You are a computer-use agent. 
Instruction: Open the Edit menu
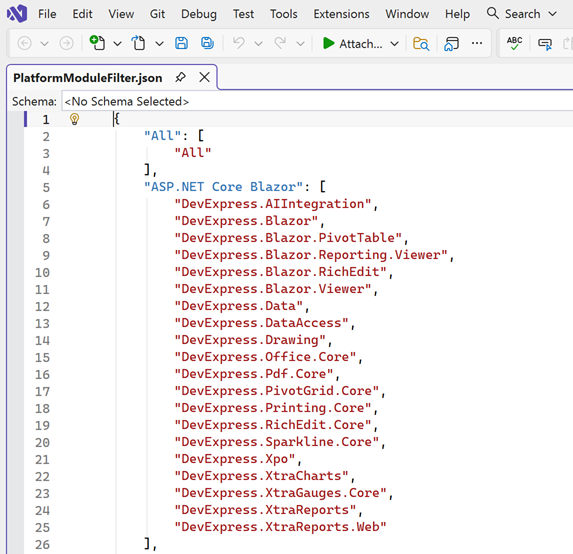pyautogui.click(x=82, y=14)
